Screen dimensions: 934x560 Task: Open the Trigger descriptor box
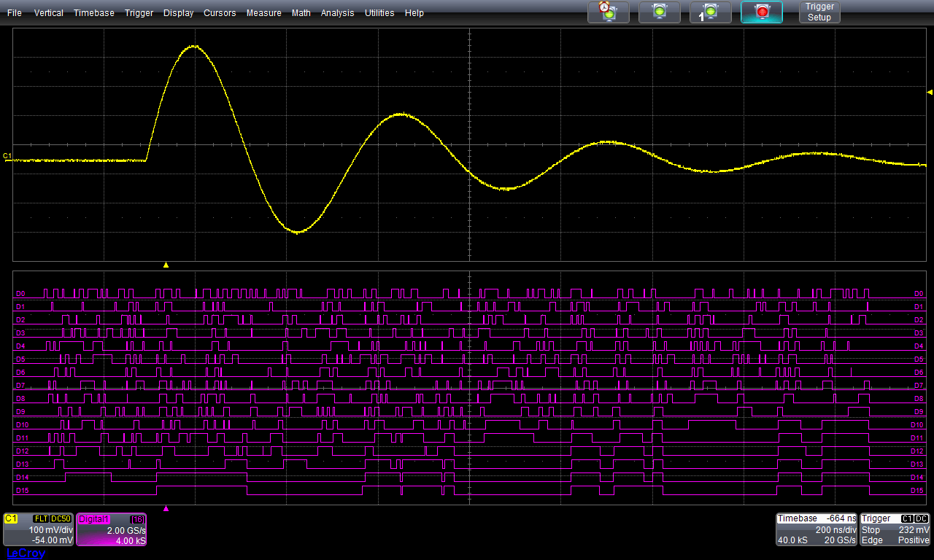click(x=895, y=529)
